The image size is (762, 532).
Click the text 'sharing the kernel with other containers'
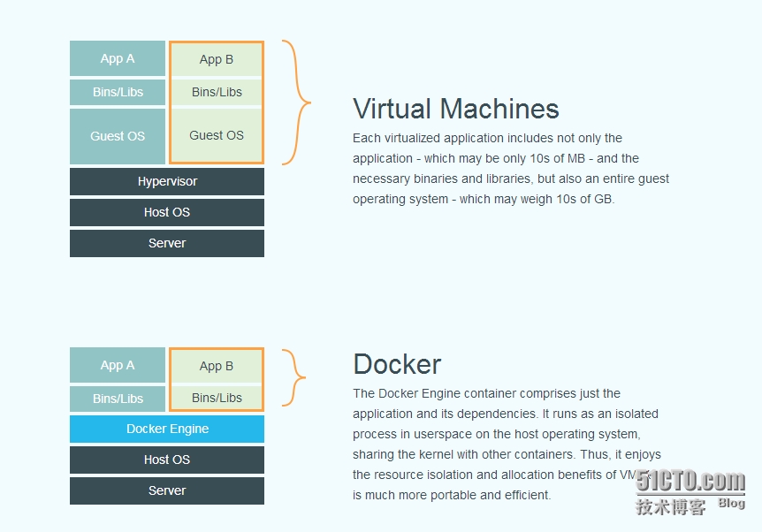coord(463,454)
